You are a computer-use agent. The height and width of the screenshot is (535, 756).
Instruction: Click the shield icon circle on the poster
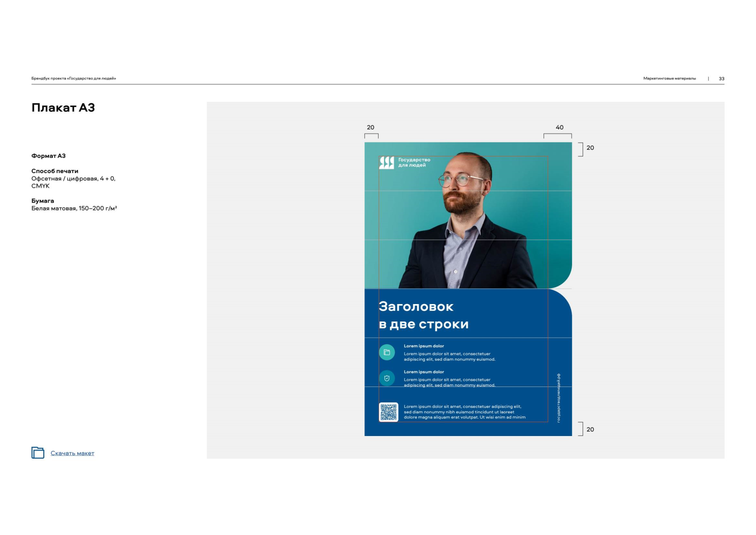(x=387, y=378)
